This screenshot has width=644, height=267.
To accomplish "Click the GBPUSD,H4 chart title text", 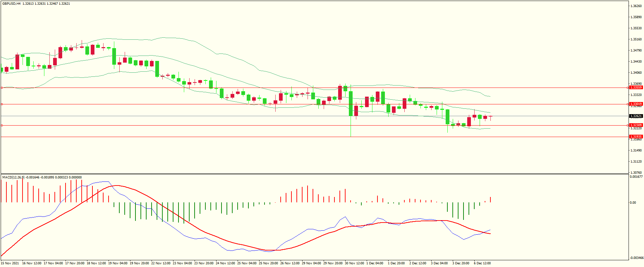I will coord(11,4).
